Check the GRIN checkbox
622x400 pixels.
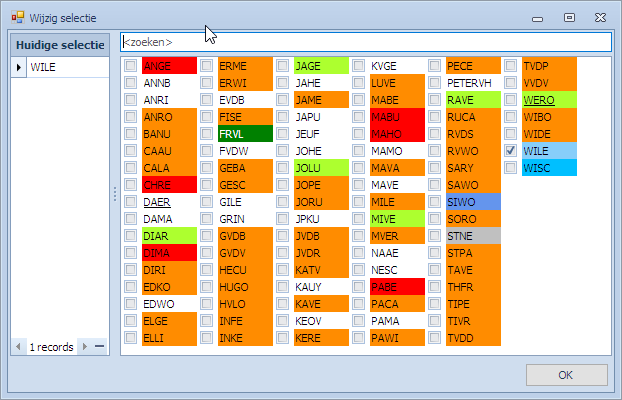pyautogui.click(x=206, y=219)
